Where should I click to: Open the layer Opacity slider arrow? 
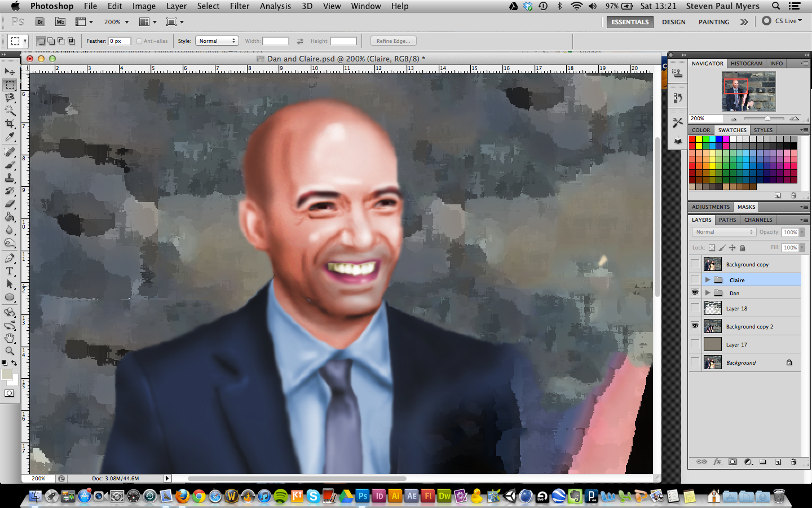(x=802, y=232)
